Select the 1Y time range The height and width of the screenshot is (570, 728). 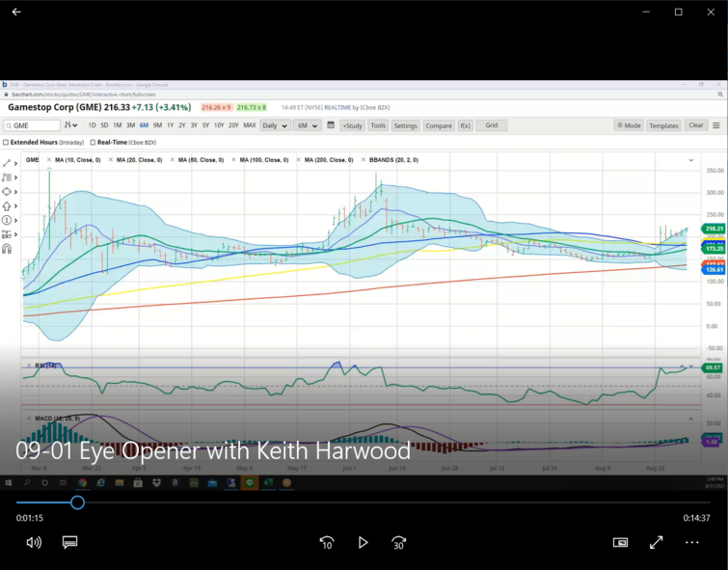tap(170, 125)
